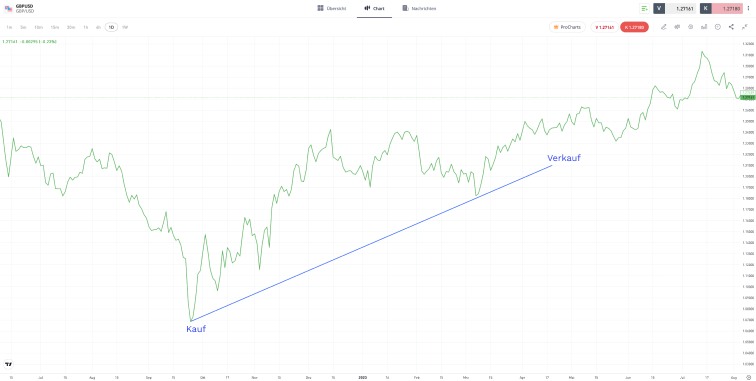Click the Chart candlestick tab icon

point(367,8)
